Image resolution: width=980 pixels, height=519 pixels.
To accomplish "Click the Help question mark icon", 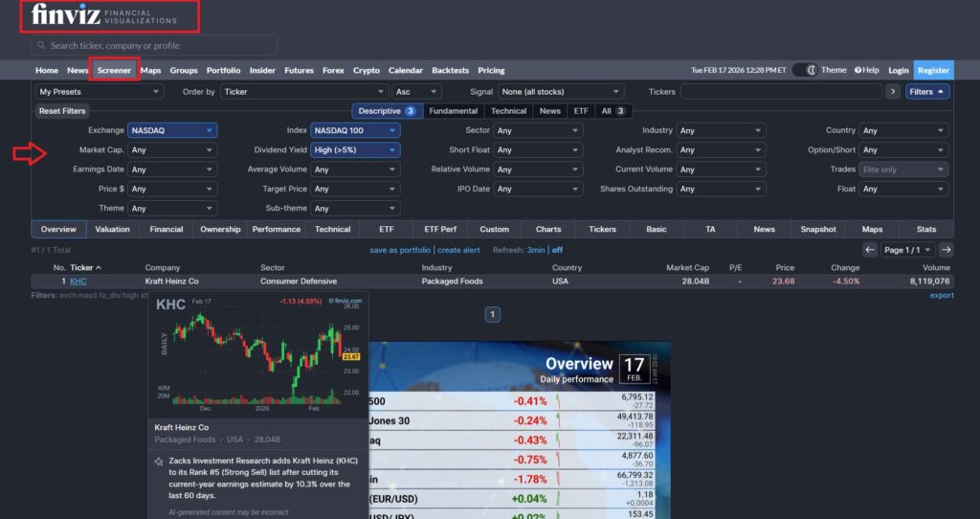I will 858,70.
